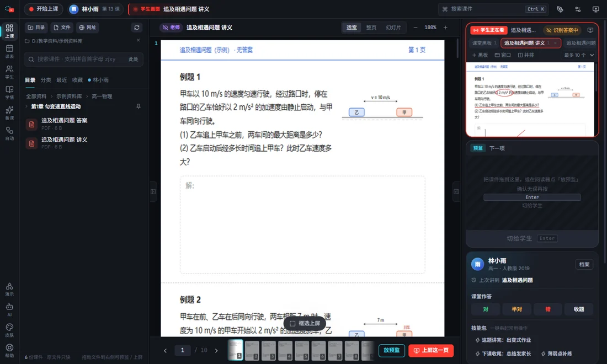Click the screen icon in student view header

[590, 30]
